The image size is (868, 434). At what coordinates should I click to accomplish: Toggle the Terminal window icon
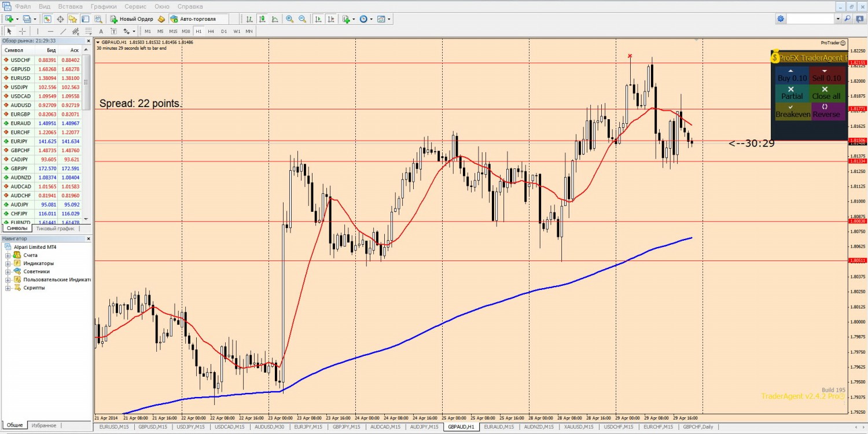click(x=85, y=19)
